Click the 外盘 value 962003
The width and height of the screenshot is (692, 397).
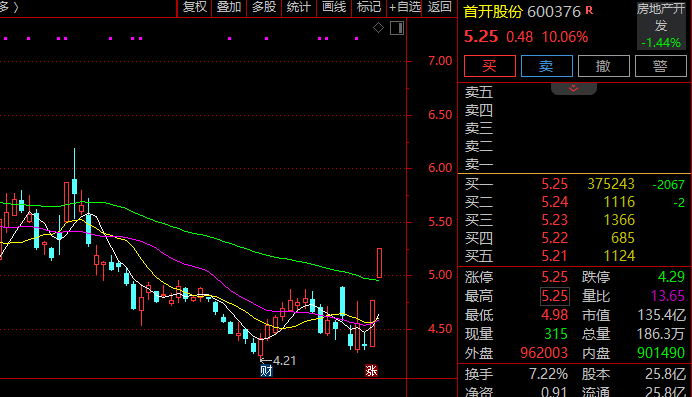[x=544, y=353]
